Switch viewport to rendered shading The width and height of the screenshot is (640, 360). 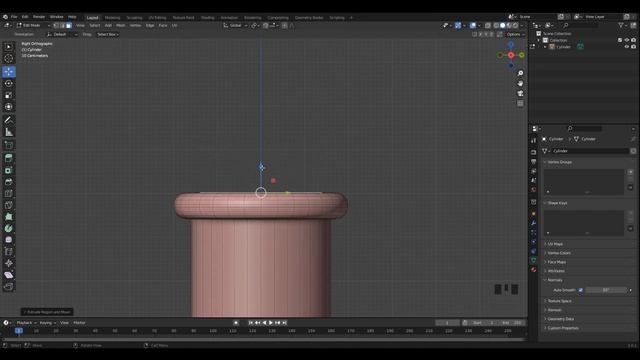tap(516, 25)
